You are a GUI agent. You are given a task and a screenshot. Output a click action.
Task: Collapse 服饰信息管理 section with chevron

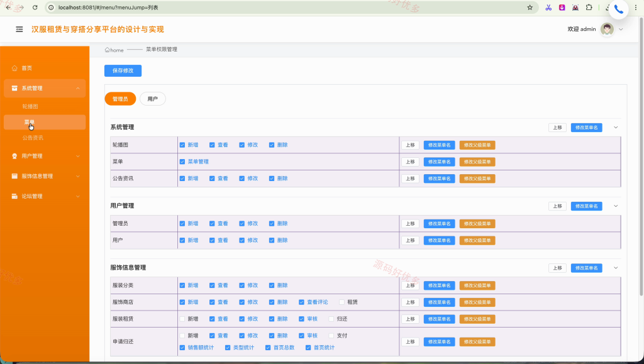pos(616,268)
